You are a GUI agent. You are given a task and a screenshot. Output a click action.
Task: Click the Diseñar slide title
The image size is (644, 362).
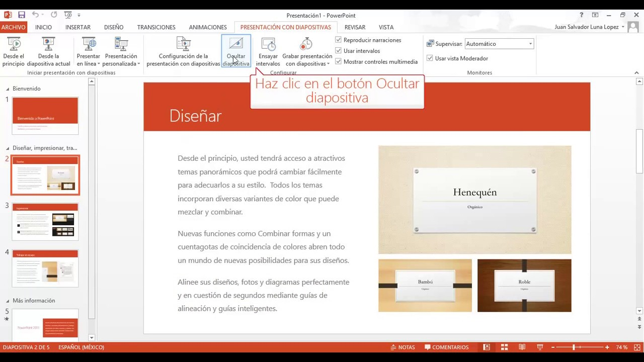pyautogui.click(x=195, y=116)
